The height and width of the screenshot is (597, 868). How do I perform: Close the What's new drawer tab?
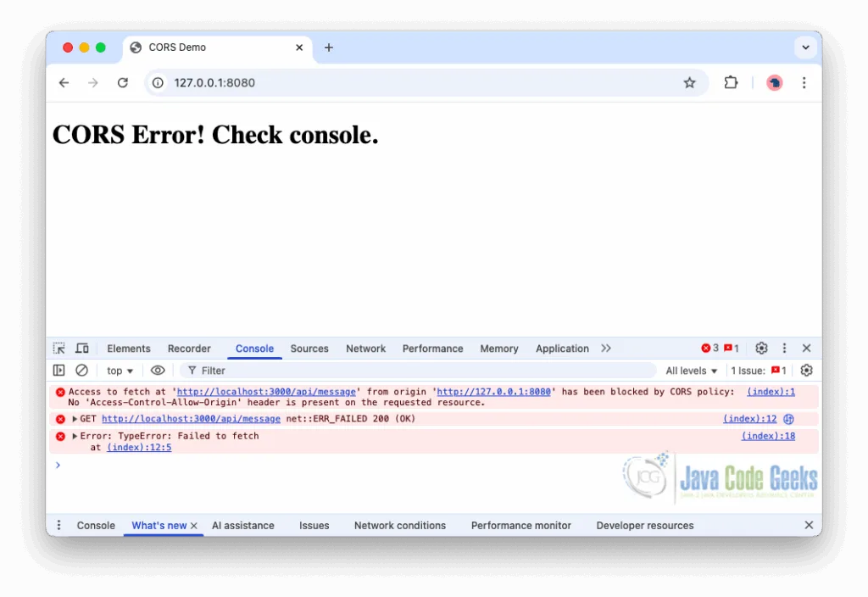pos(194,526)
